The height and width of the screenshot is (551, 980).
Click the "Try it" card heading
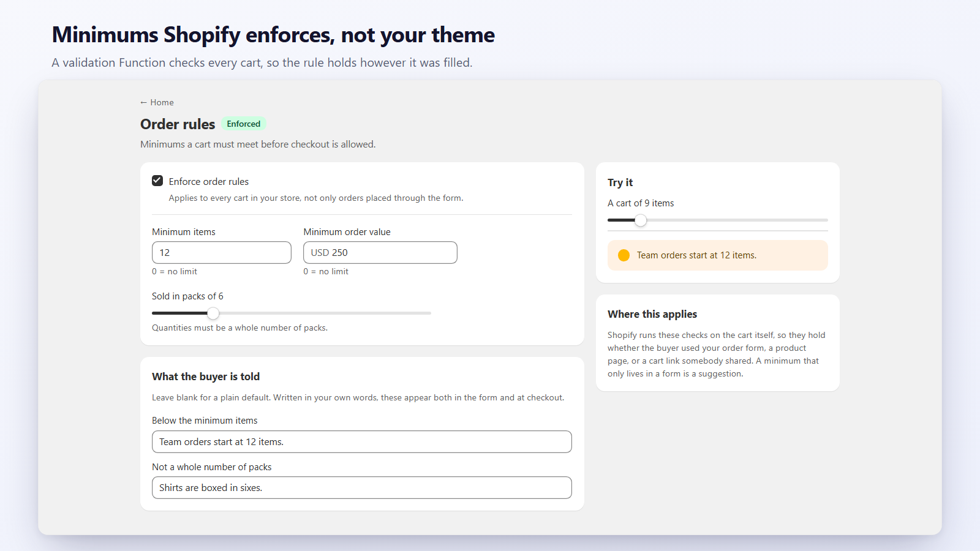click(x=620, y=182)
